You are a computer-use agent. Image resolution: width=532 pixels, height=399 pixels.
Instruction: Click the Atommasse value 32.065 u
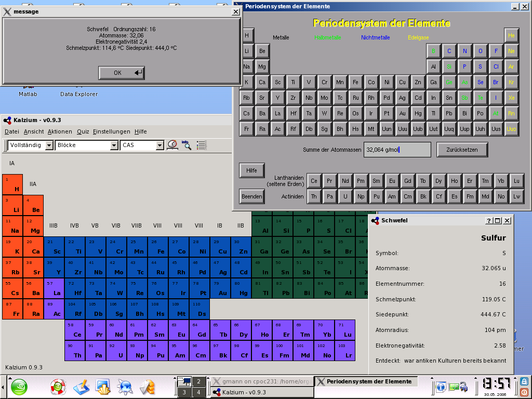point(494,268)
